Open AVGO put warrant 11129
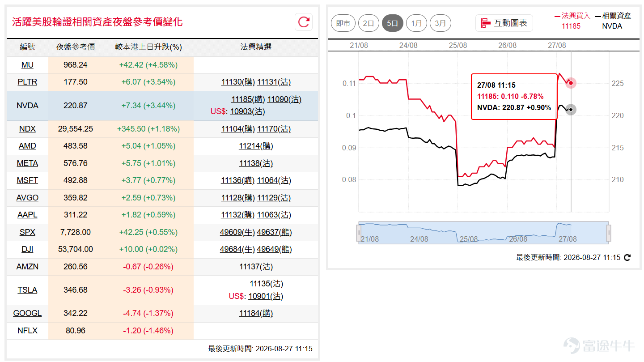Viewport: 644px width, 362px height. (274, 198)
